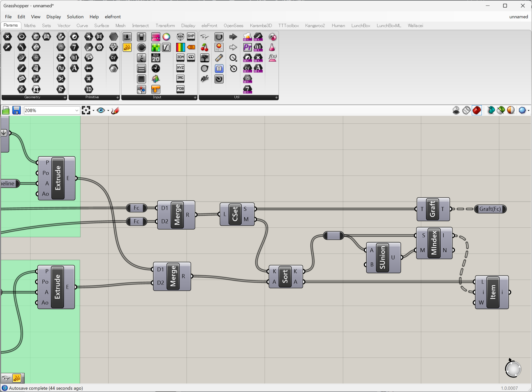Switch to the Kangaroo2 tab
The width and height of the screenshot is (532, 392).
click(x=315, y=26)
